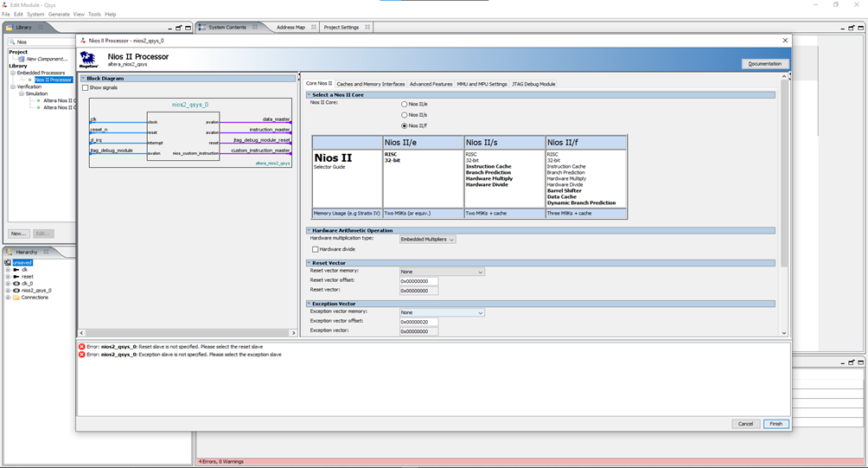
Task: Click the search magnifier icon in Library
Action: pos(12,42)
